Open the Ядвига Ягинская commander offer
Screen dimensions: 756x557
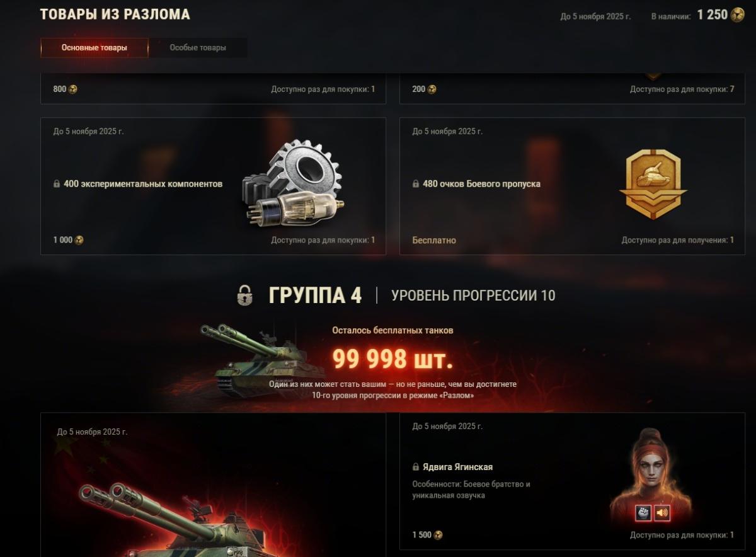pyautogui.click(x=572, y=481)
